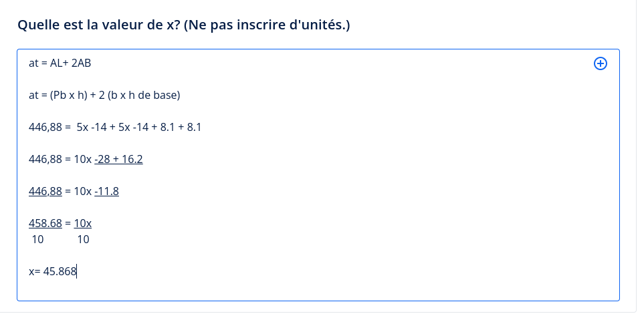Click "8.1 + 8.1" at the end of the third line
Image resolution: width=644 pixels, height=326 pixels.
(x=177, y=127)
